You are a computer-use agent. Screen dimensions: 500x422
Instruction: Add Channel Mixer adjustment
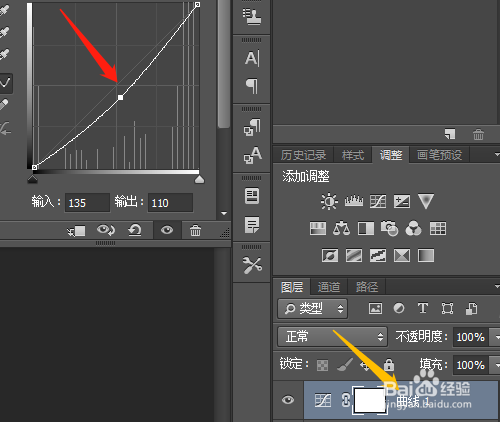[413, 229]
